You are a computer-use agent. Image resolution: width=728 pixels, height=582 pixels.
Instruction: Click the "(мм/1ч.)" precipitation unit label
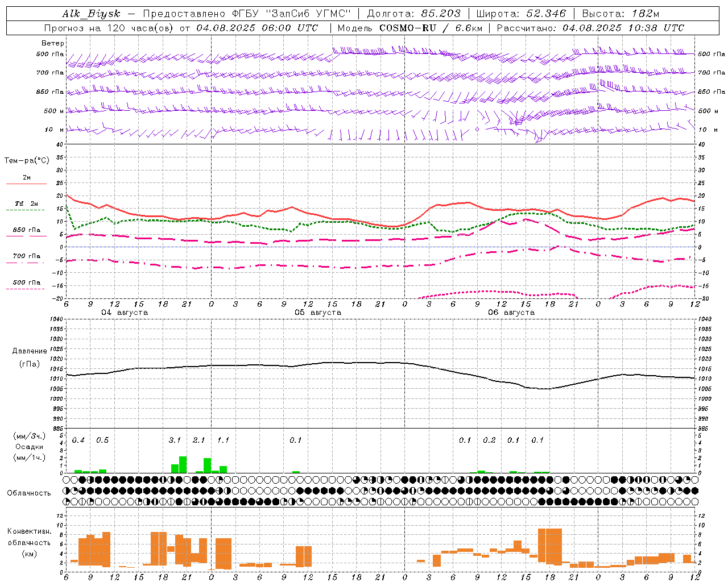tap(30, 458)
